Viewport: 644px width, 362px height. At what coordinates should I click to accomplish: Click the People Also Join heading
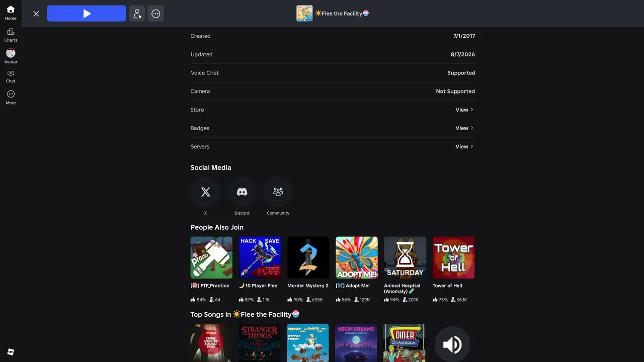(217, 227)
